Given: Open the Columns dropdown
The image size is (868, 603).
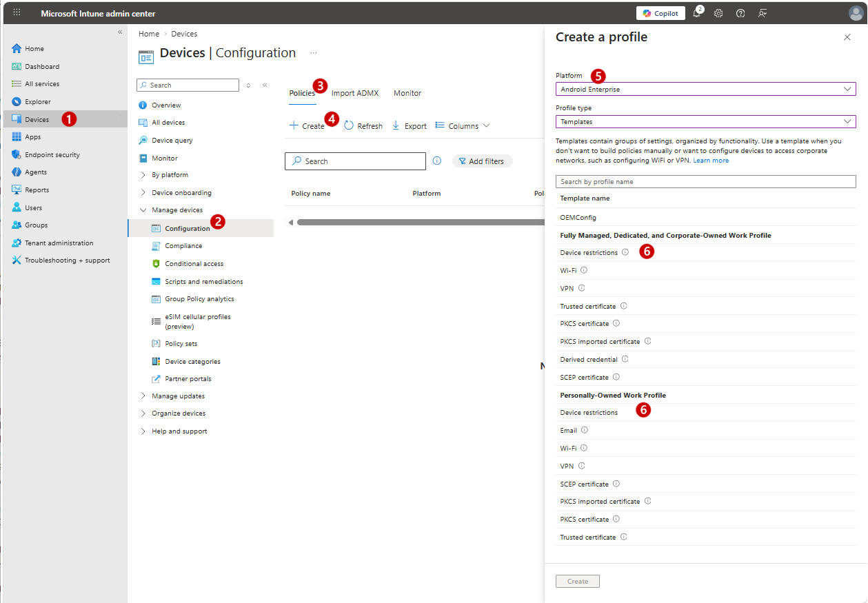Looking at the screenshot, I should coord(463,126).
